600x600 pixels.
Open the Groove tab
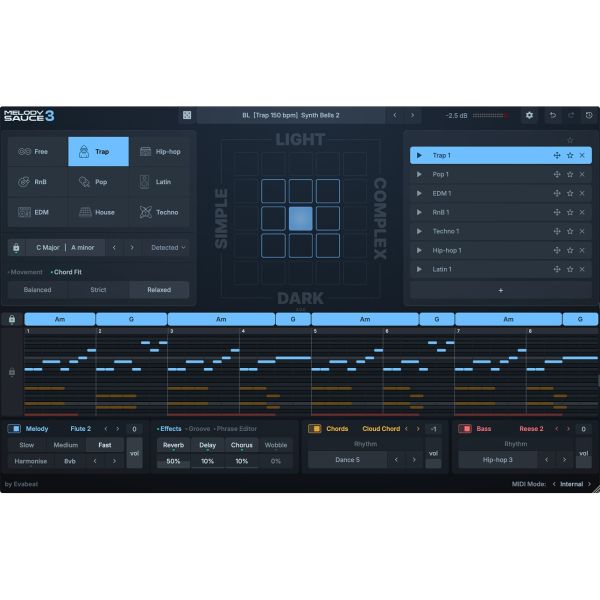198,429
